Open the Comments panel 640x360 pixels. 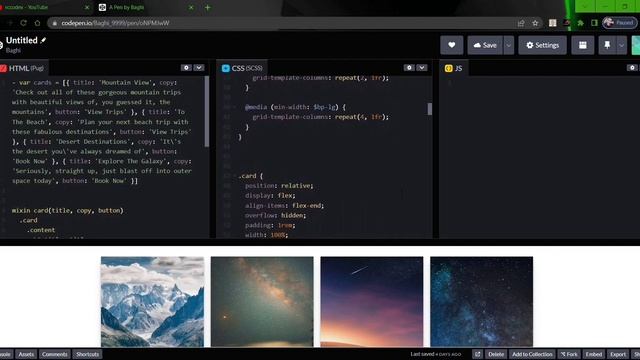click(55, 354)
